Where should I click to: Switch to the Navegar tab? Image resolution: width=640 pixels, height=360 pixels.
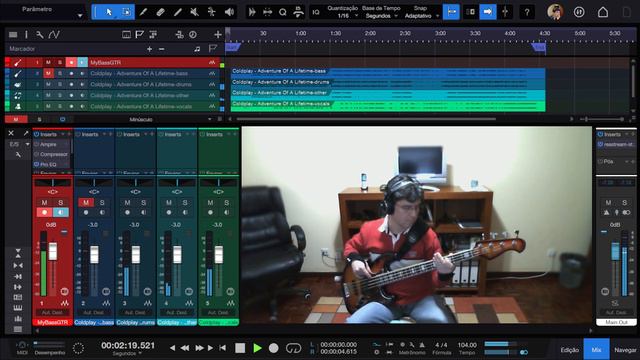625,350
